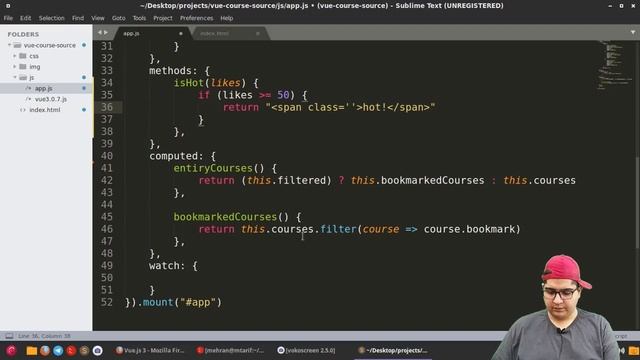Click the vue-course-source folder icon
Image resolution: width=640 pixels, height=360 pixels.
tap(17, 45)
